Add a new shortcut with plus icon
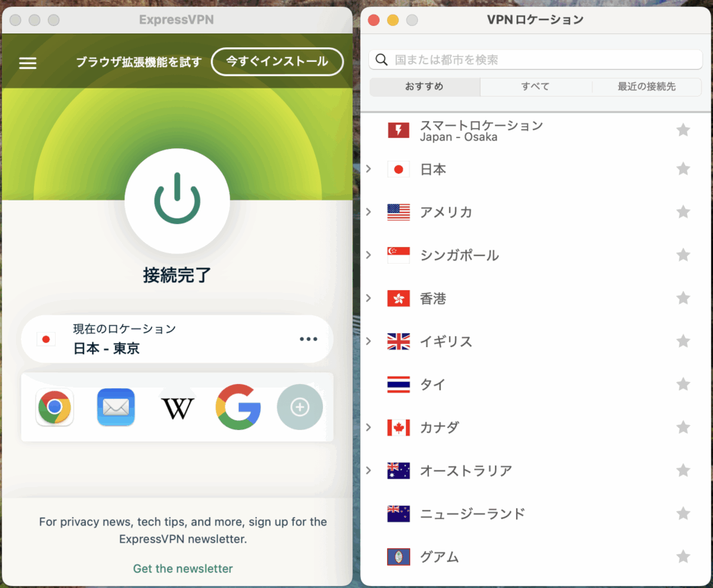 (x=299, y=407)
